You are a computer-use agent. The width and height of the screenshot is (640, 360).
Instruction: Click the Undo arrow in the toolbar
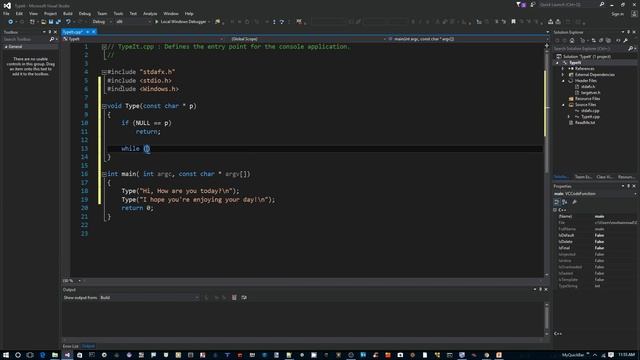tap(68, 22)
